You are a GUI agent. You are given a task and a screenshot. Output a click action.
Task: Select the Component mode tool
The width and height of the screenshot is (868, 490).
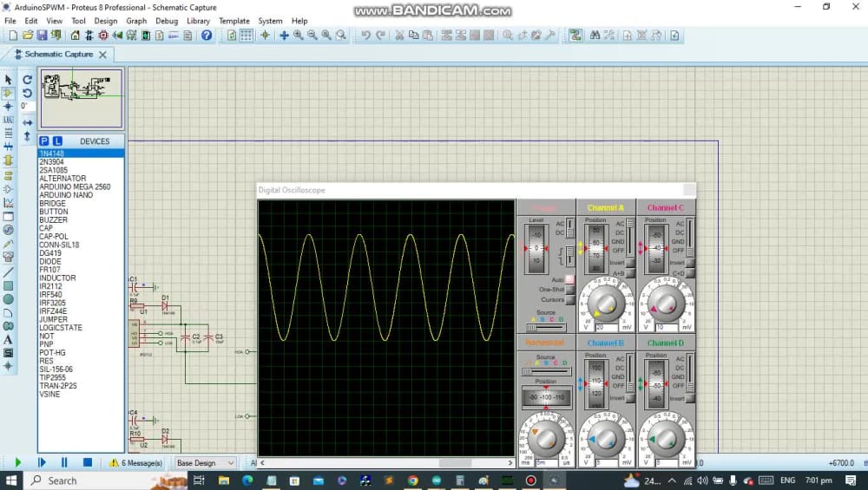tap(9, 93)
